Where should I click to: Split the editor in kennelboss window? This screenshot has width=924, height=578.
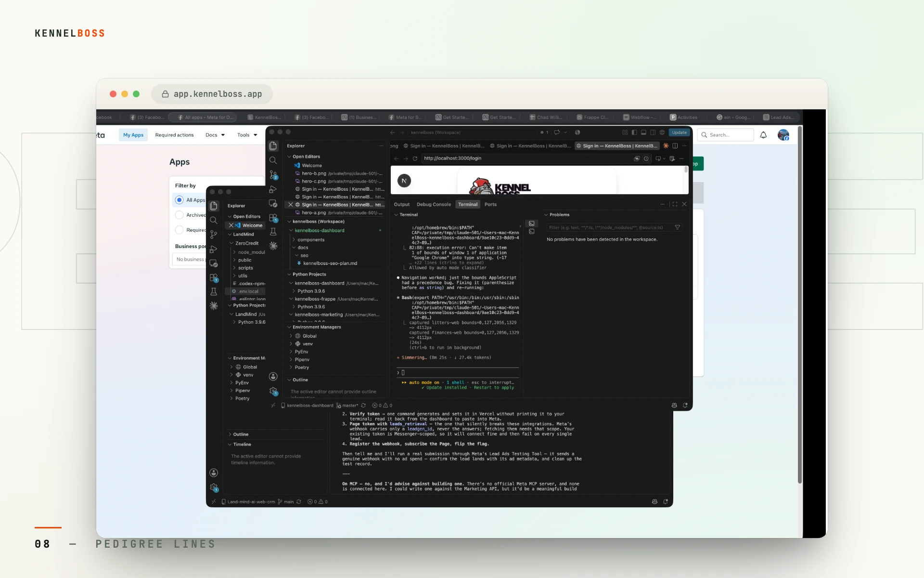(x=675, y=146)
